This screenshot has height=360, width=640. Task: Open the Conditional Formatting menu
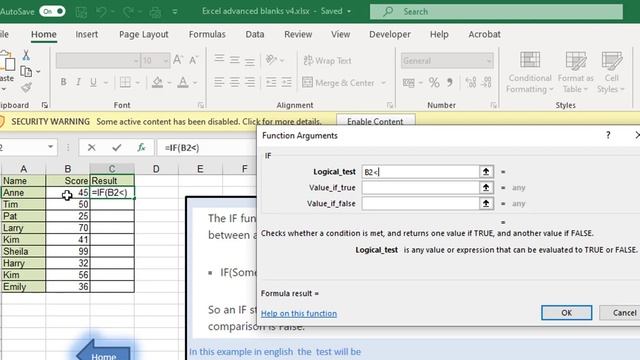pos(530,72)
